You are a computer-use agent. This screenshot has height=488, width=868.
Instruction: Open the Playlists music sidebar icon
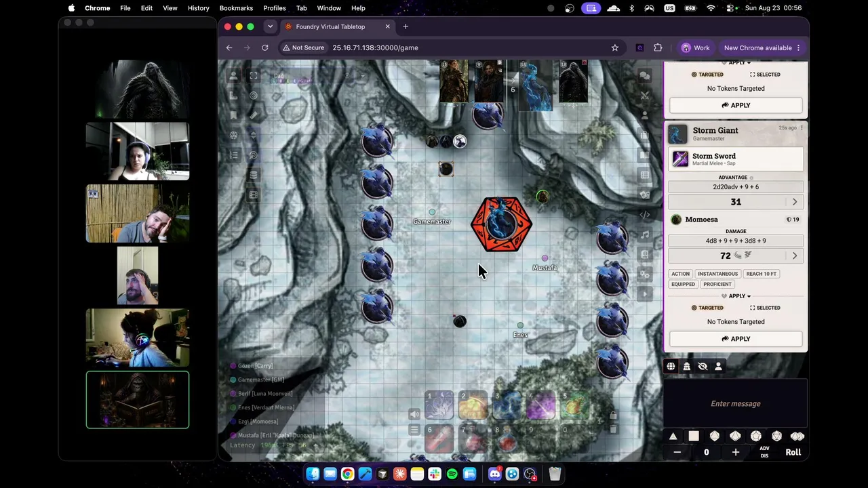pos(645,235)
